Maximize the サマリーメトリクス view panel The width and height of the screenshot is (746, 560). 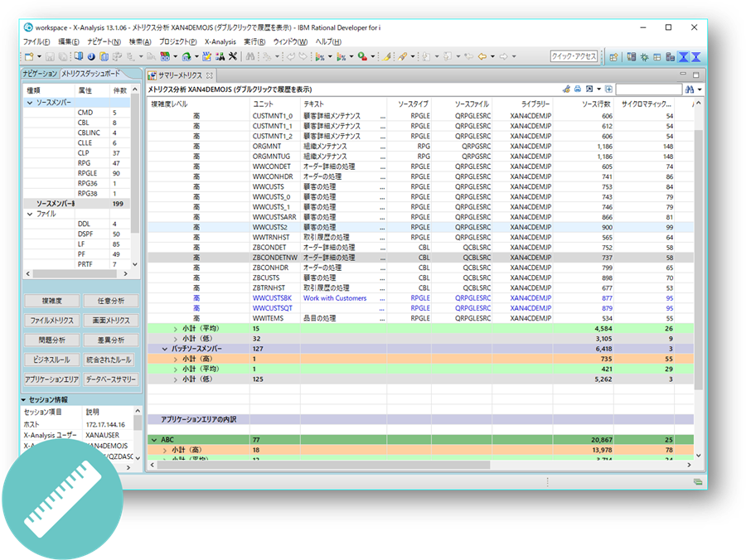pyautogui.click(x=695, y=75)
